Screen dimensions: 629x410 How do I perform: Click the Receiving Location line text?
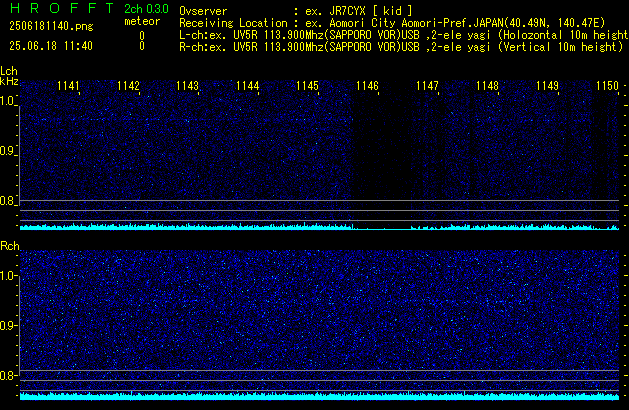(x=392, y=23)
